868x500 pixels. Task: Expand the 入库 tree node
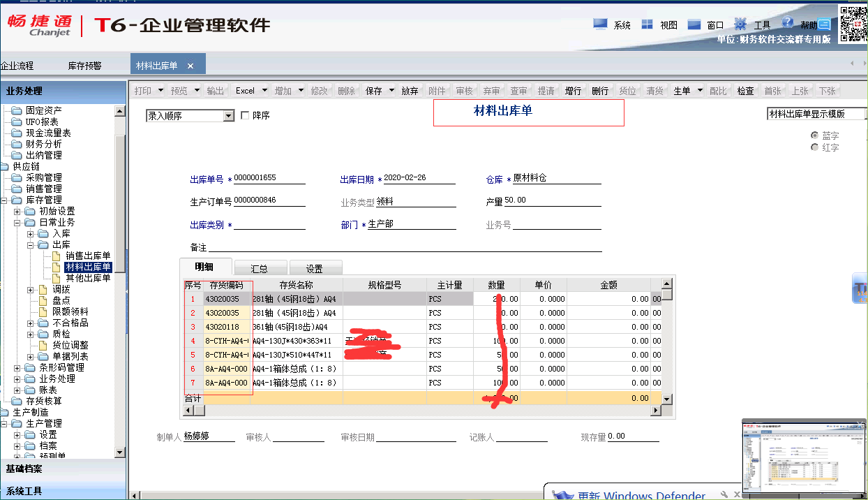[31, 233]
